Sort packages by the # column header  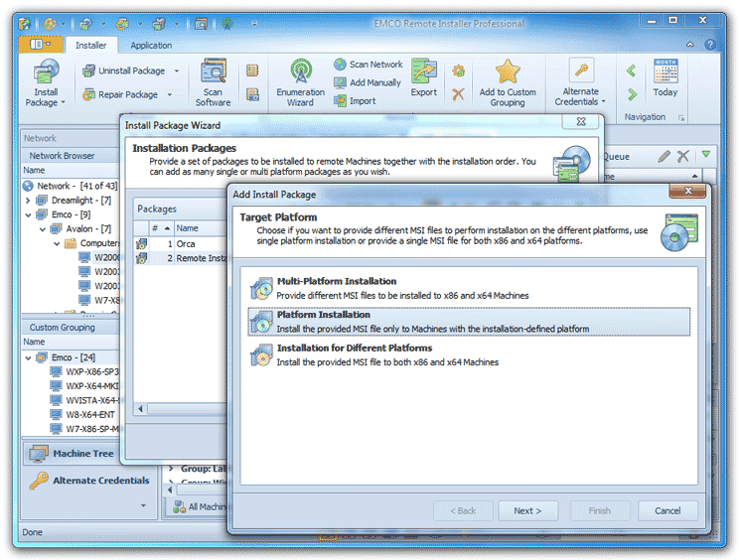pos(161,228)
